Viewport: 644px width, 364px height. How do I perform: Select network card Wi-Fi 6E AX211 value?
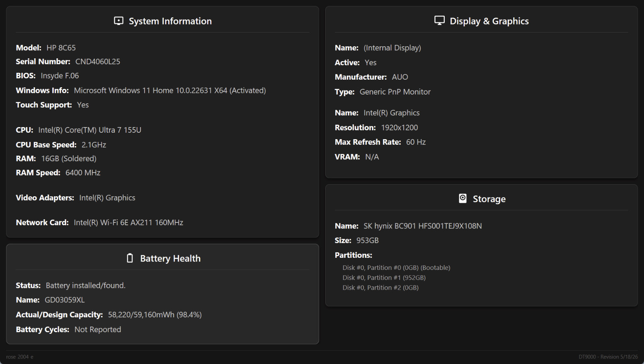[128, 222]
